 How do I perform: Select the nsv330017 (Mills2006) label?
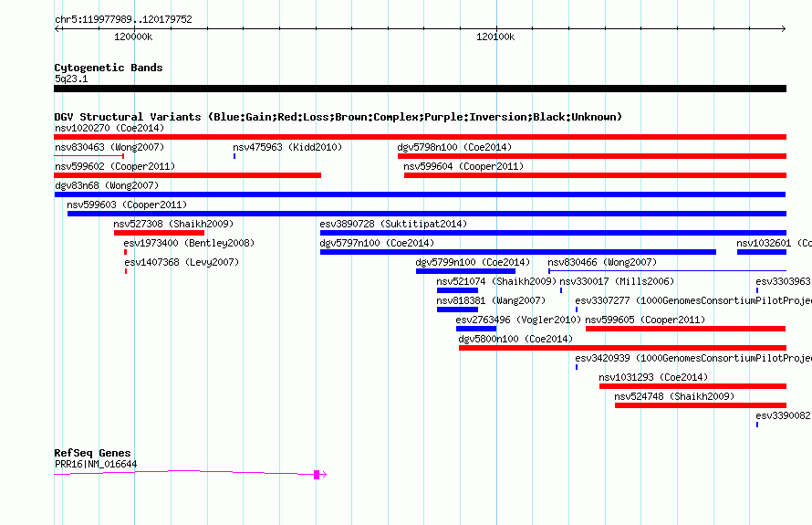point(617,281)
